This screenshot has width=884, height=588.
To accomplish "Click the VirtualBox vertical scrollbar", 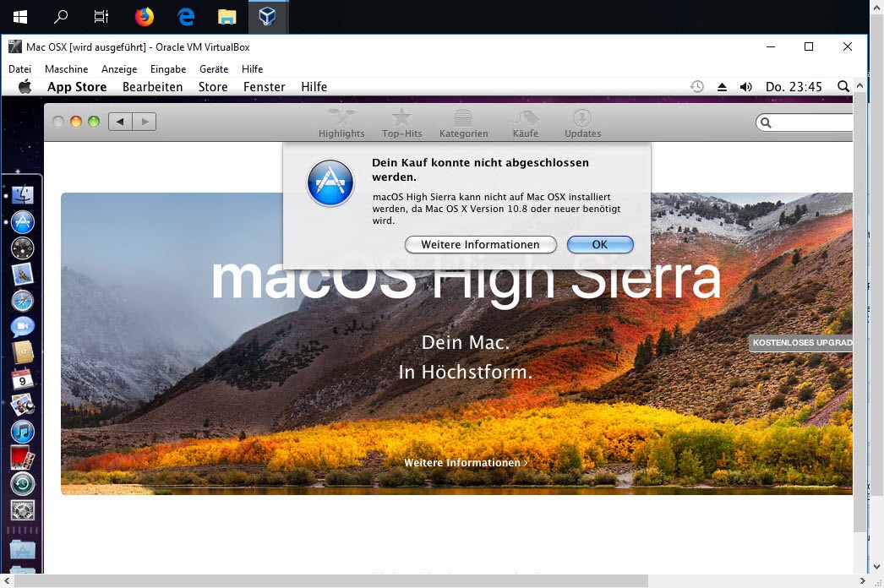I will (x=859, y=311).
